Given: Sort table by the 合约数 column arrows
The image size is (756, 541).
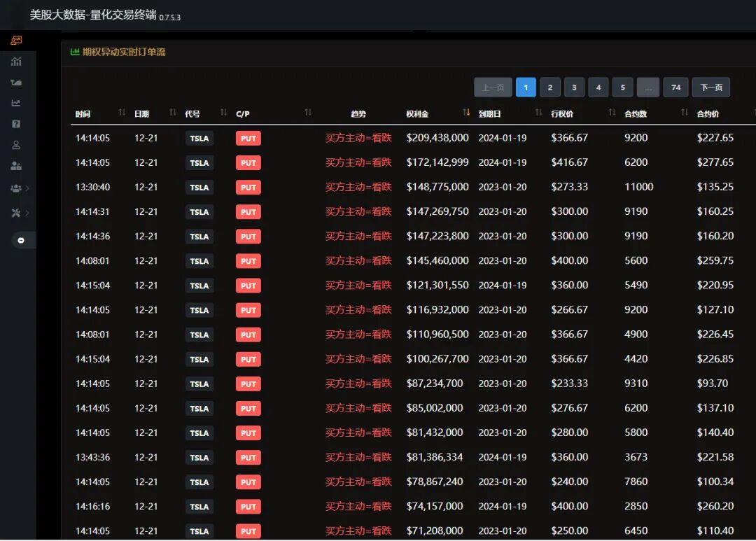Looking at the screenshot, I should [684, 113].
